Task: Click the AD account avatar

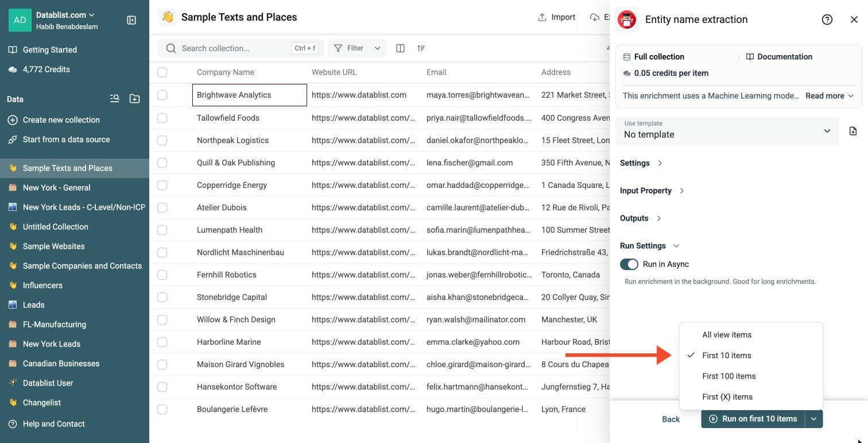Action: 20,20
